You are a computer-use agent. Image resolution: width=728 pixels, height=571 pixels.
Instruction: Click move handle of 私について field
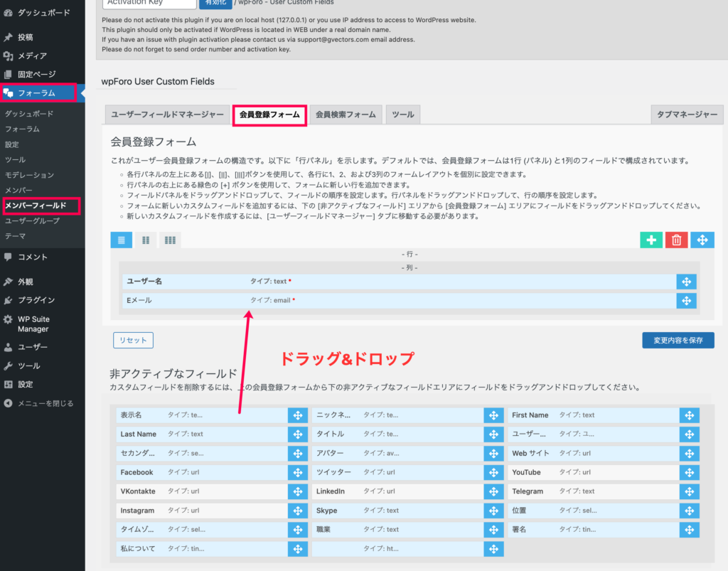[298, 549]
